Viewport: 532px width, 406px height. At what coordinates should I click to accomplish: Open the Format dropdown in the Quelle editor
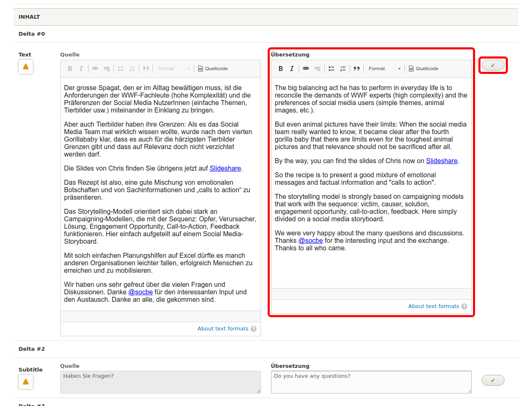(x=174, y=68)
